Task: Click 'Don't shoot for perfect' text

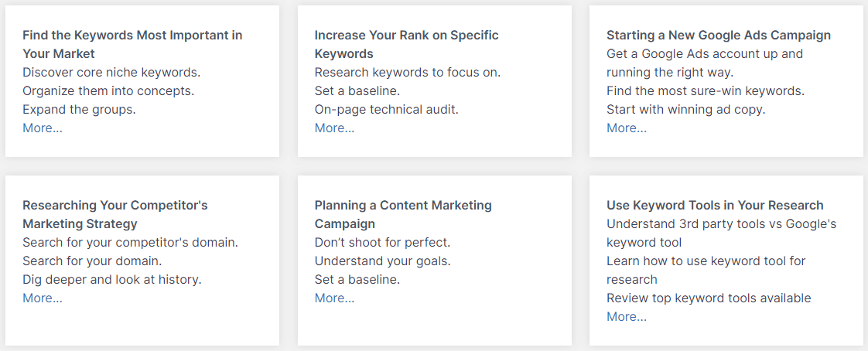Action: click(382, 243)
